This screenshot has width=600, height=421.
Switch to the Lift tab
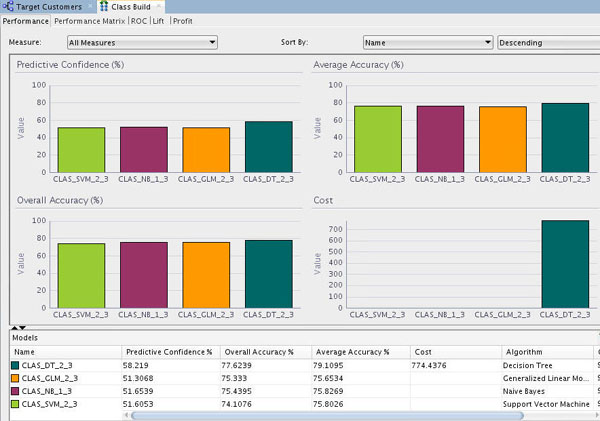159,20
